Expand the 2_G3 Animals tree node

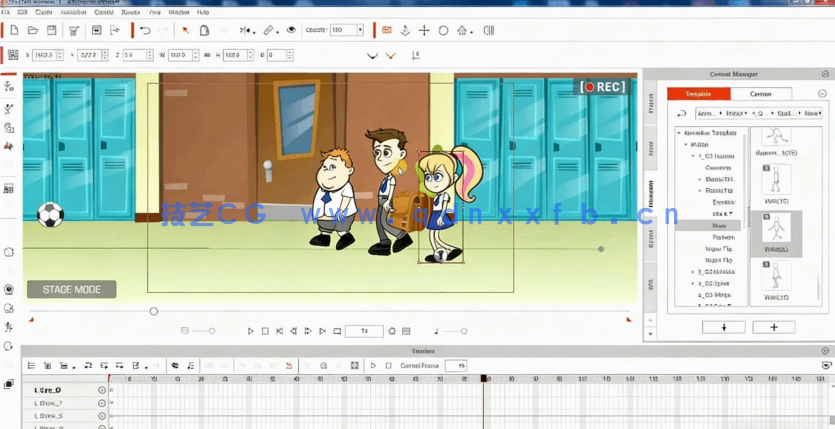click(x=692, y=272)
